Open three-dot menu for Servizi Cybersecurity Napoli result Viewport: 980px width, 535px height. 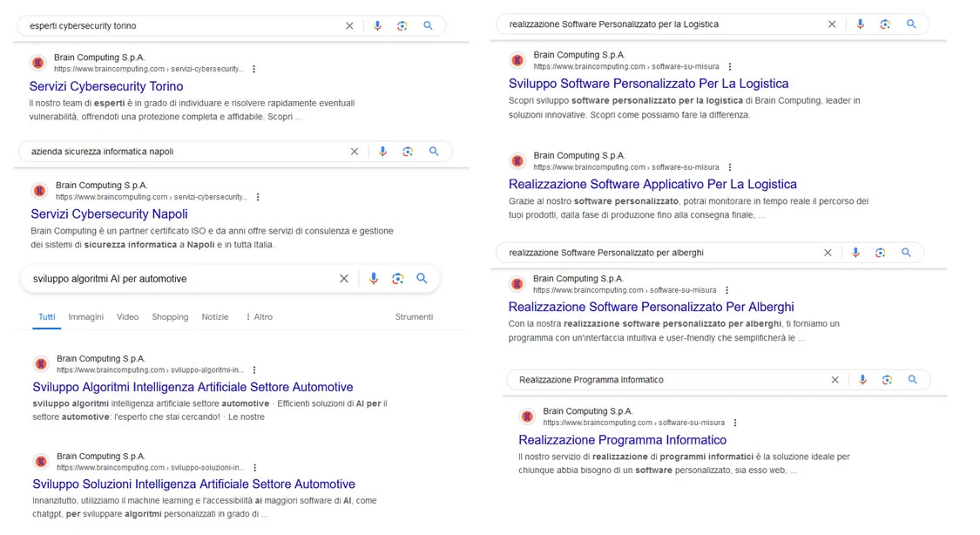(x=258, y=198)
